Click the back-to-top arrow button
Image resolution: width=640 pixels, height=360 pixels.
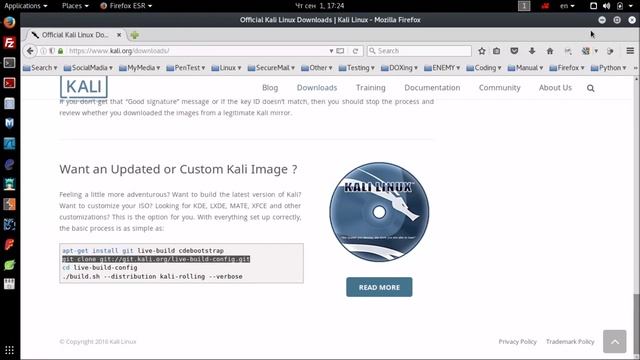pos(615,341)
